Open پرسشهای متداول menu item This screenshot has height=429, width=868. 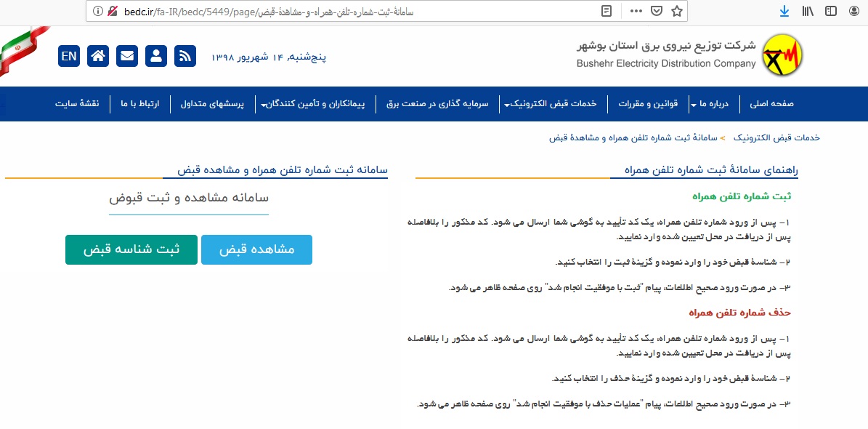[x=213, y=104]
